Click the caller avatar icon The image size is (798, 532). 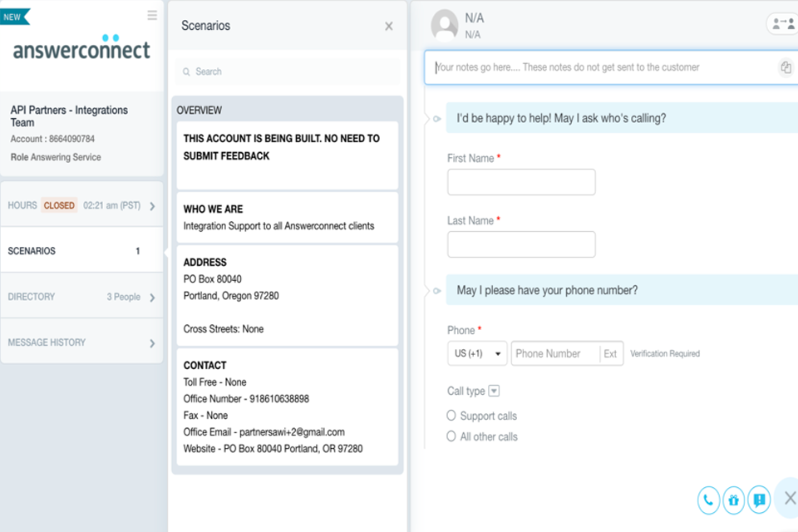click(444, 25)
